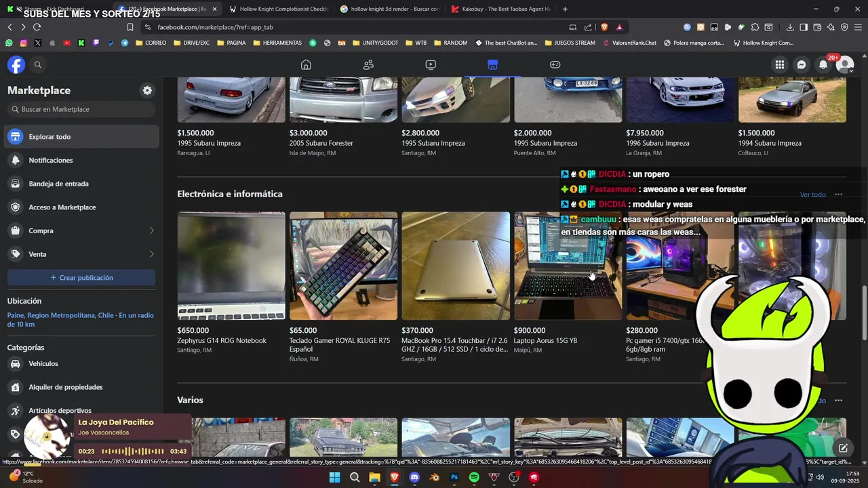This screenshot has height=488, width=868.
Task: Click the Crear publicación button
Action: 81,278
